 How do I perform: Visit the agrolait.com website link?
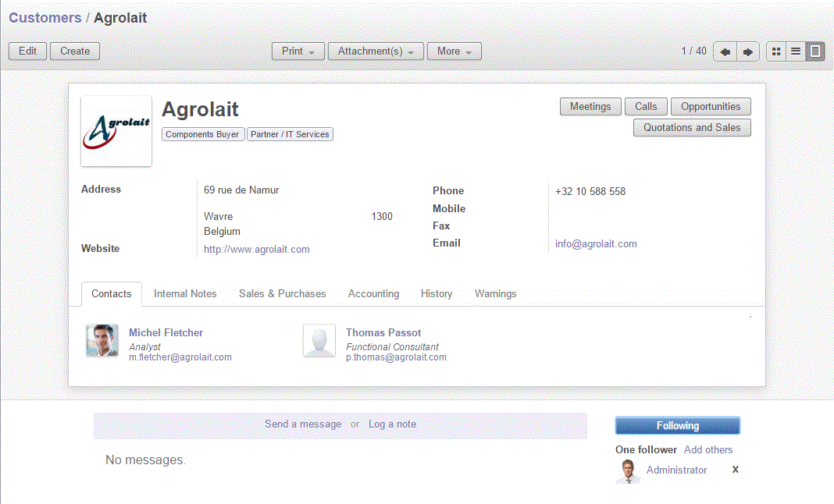point(256,249)
